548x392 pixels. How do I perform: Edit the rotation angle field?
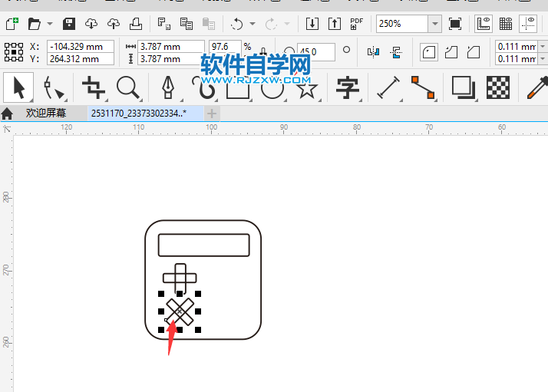click(x=316, y=52)
